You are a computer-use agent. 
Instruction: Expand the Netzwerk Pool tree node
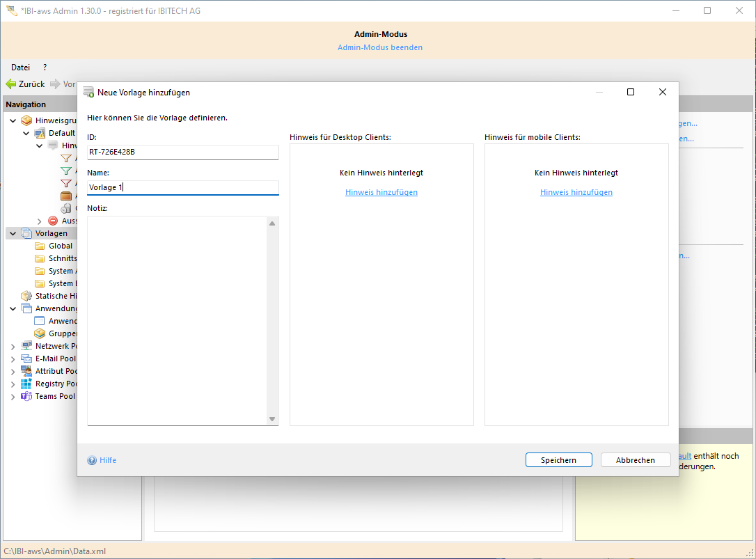point(13,346)
